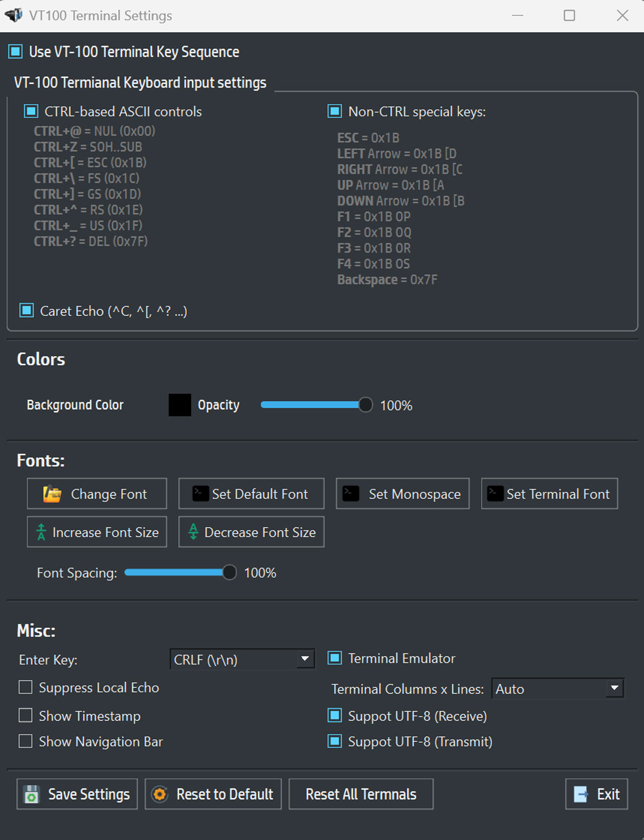Select the Set Monospace terminal icon
644x840 pixels.
tap(350, 493)
